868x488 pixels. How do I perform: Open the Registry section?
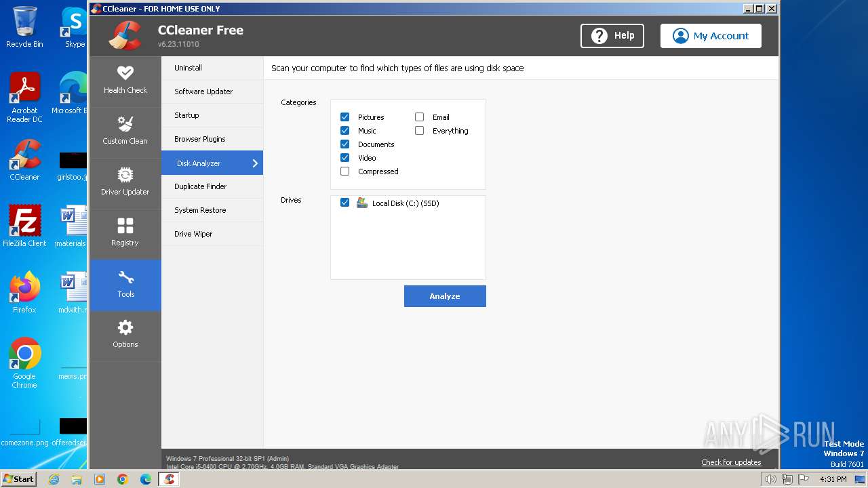pyautogui.click(x=125, y=232)
